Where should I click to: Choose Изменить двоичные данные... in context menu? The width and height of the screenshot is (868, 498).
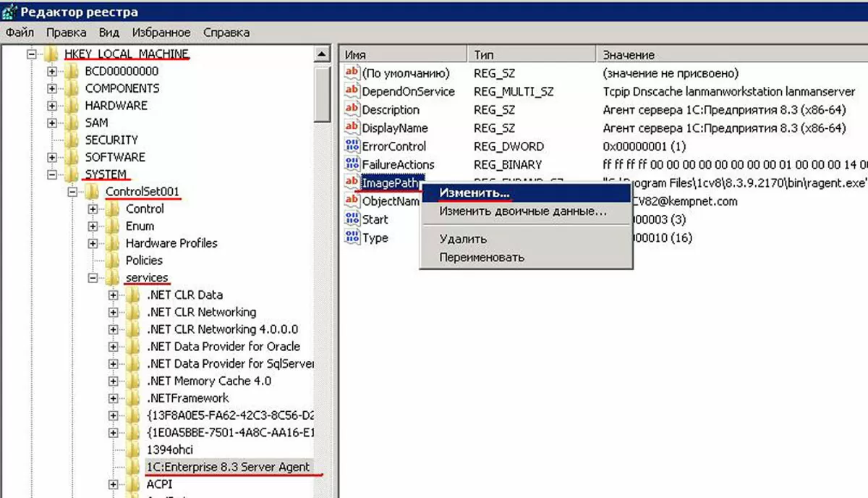[x=526, y=211]
